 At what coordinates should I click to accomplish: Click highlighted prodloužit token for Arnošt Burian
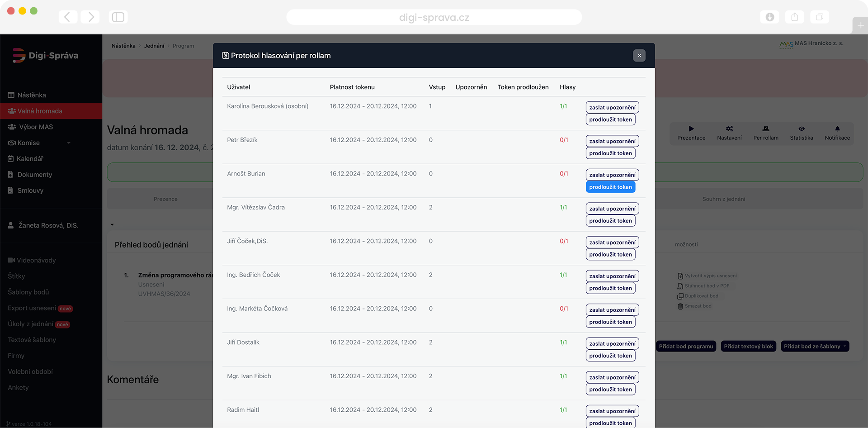[610, 187]
